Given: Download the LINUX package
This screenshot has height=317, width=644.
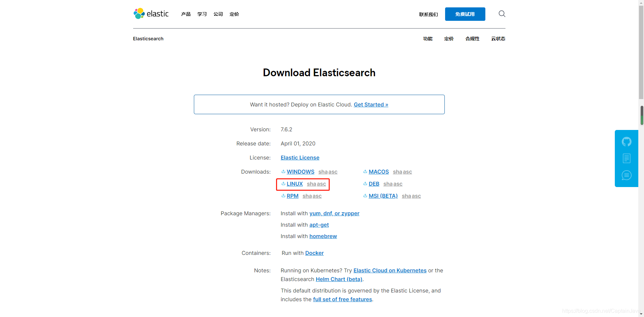Looking at the screenshot, I should (x=295, y=184).
